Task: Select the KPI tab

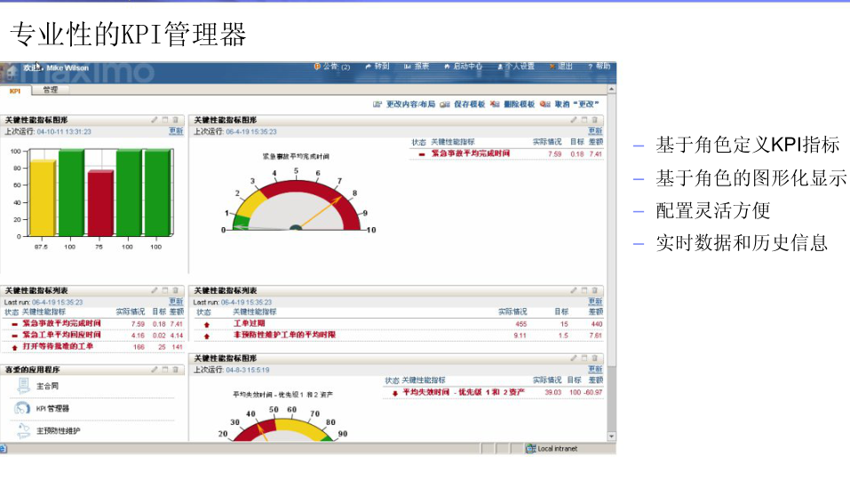Action: pyautogui.click(x=15, y=91)
